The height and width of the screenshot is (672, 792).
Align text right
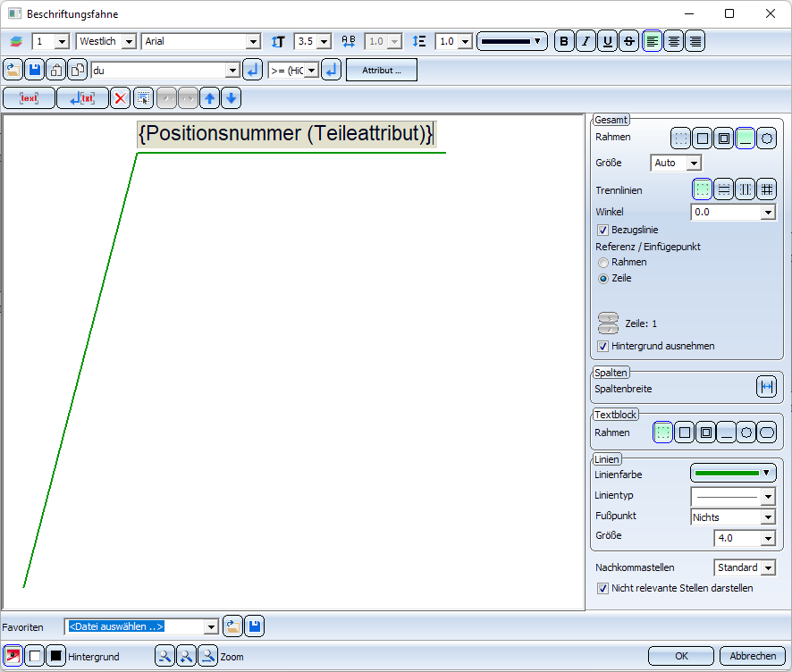(x=695, y=41)
